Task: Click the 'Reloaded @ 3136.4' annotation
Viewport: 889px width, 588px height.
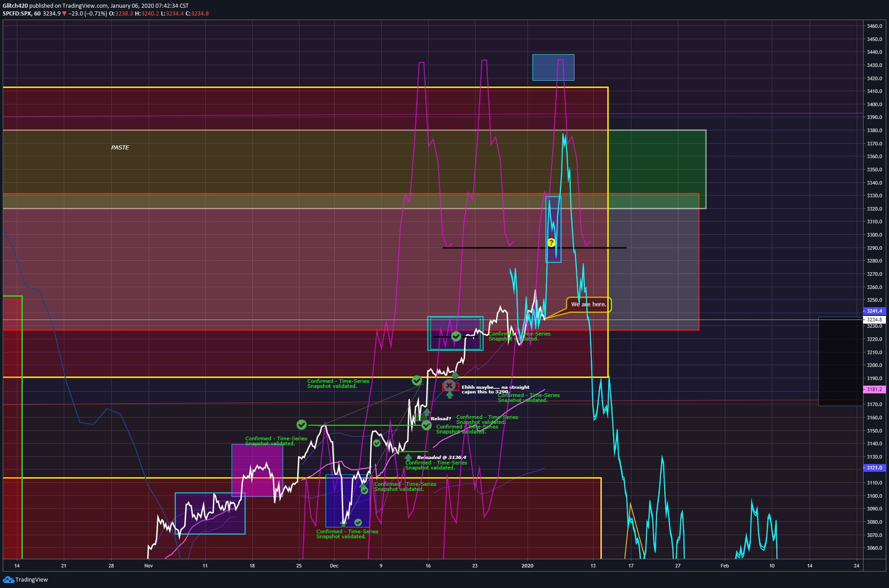Action: [x=441, y=457]
